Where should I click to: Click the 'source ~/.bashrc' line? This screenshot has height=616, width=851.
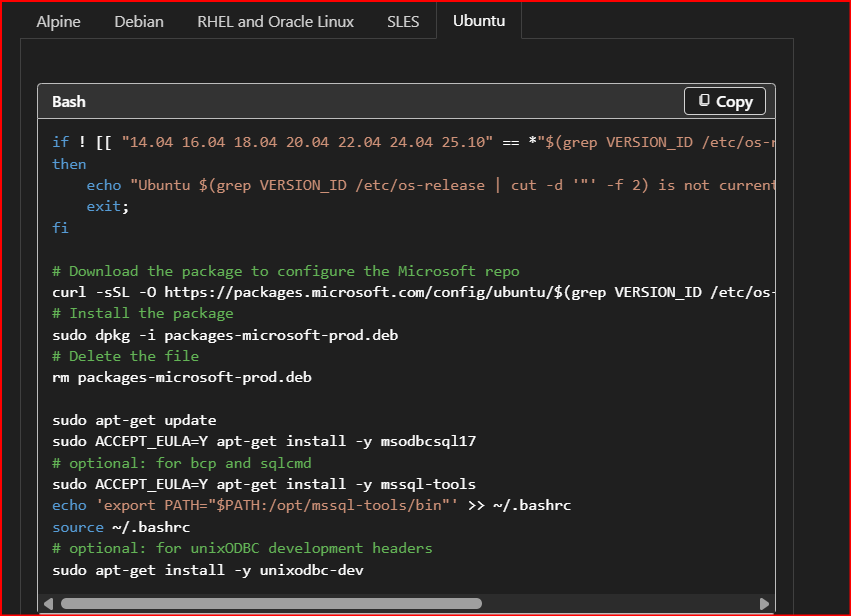click(121, 527)
